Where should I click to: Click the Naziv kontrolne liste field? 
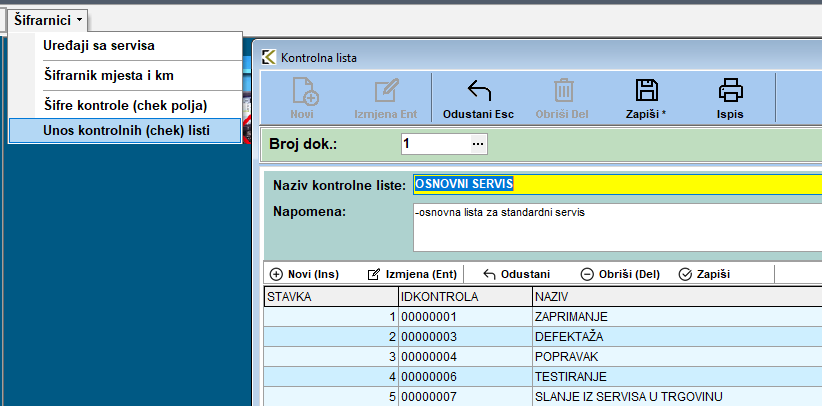pyautogui.click(x=618, y=184)
